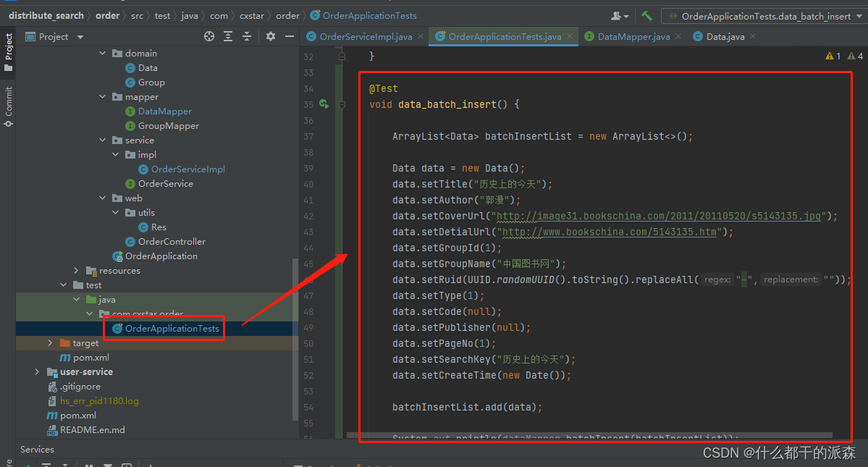The height and width of the screenshot is (467, 868).
Task: Click fold marker at line 35
Action: tap(342, 104)
